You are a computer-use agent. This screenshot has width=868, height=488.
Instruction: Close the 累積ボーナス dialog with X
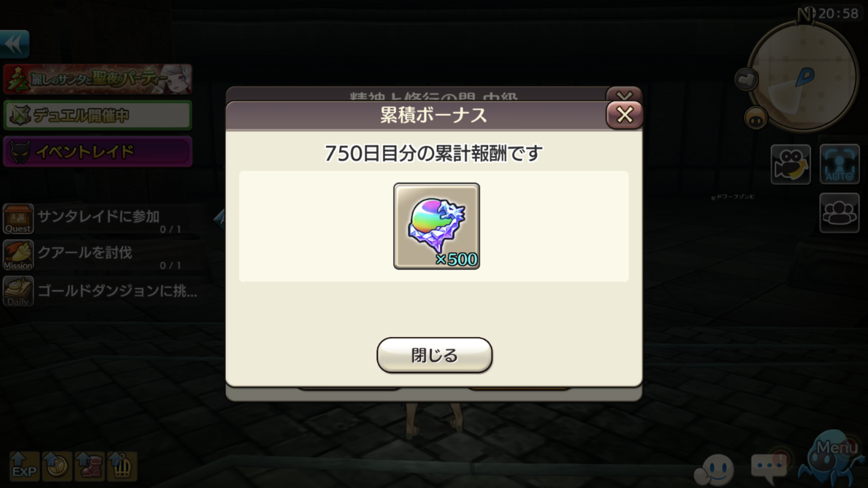pos(624,115)
